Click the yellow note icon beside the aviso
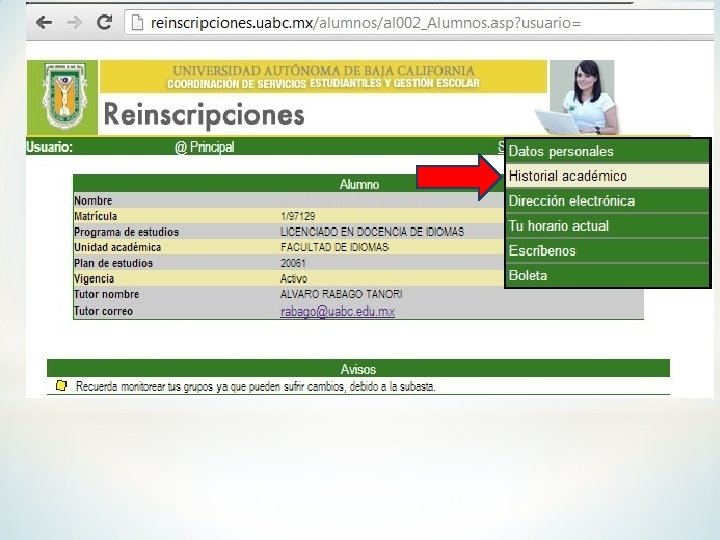The image size is (720, 540). [61, 386]
